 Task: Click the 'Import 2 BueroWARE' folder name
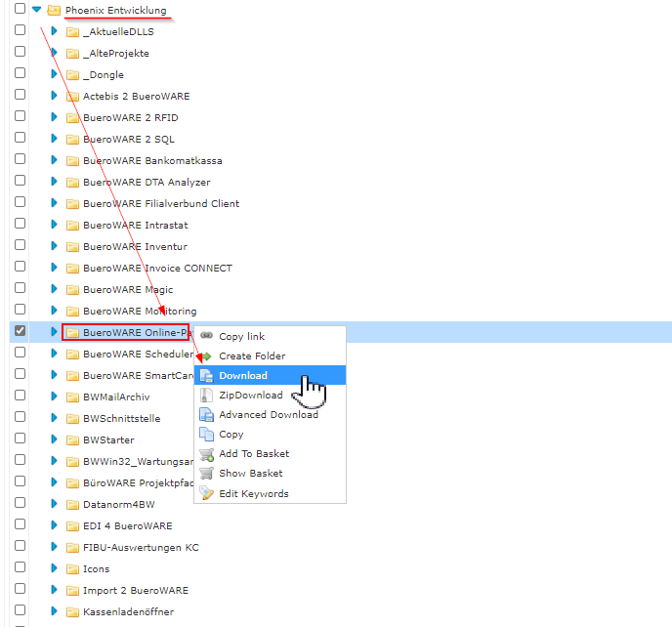136,591
